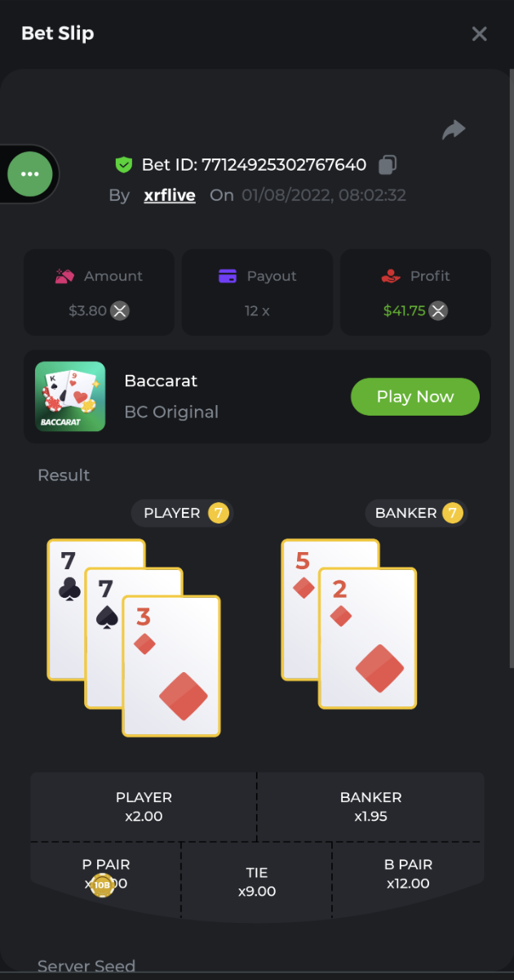The image size is (514, 980).
Task: Click the 10B chip on P PAIR
Action: point(102,884)
